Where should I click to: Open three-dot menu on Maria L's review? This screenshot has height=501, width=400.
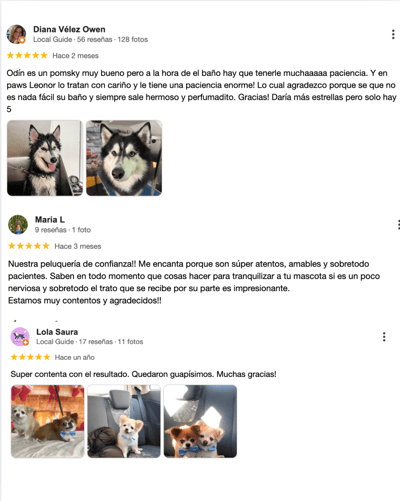398,225
